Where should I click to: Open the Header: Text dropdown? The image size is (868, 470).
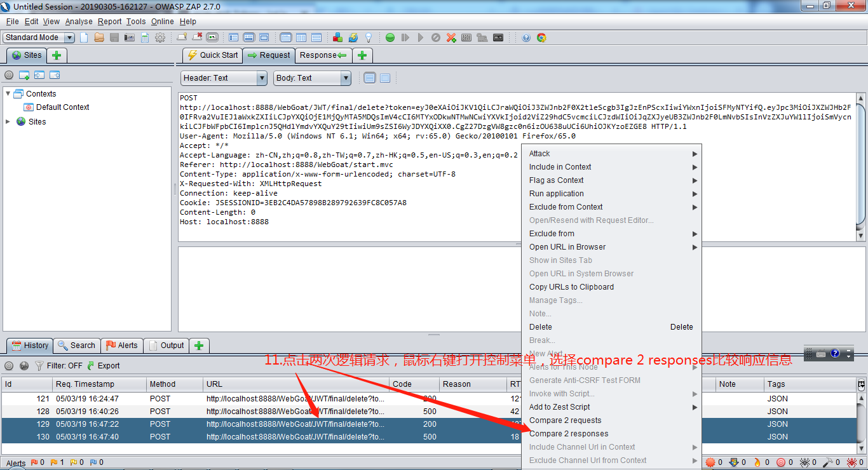(x=224, y=78)
